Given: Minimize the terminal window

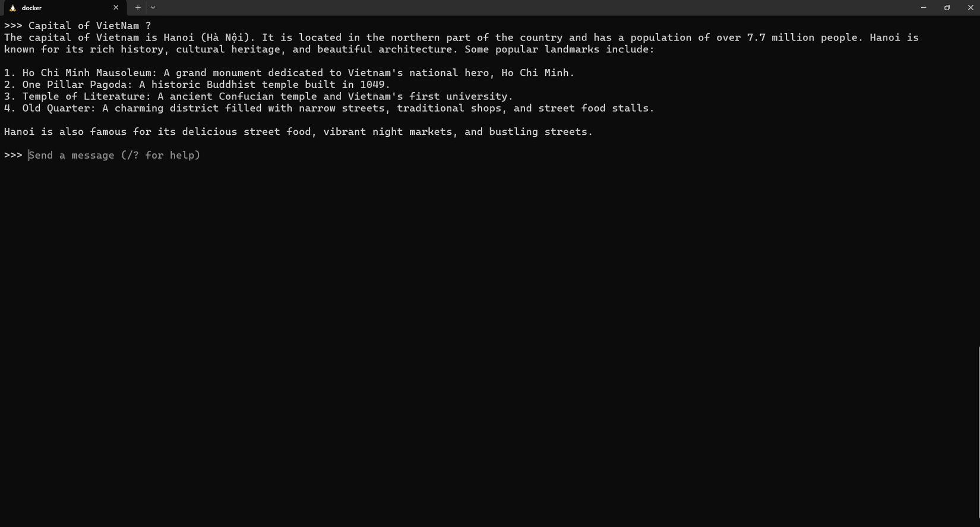Looking at the screenshot, I should click(x=924, y=8).
